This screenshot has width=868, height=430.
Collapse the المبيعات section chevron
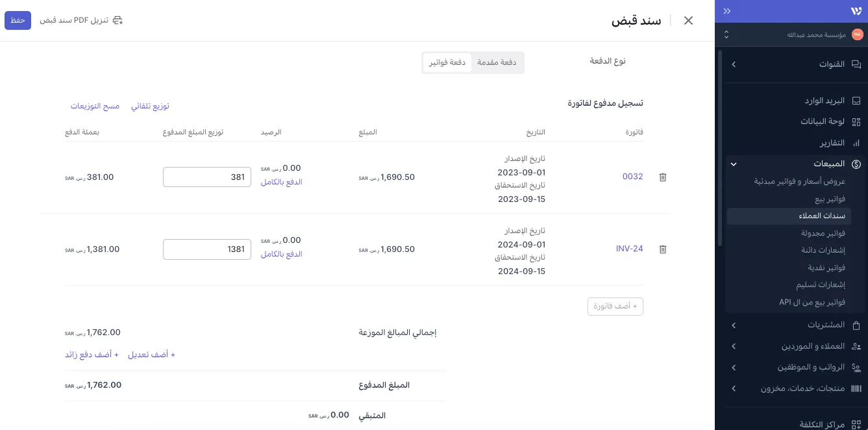coord(734,164)
